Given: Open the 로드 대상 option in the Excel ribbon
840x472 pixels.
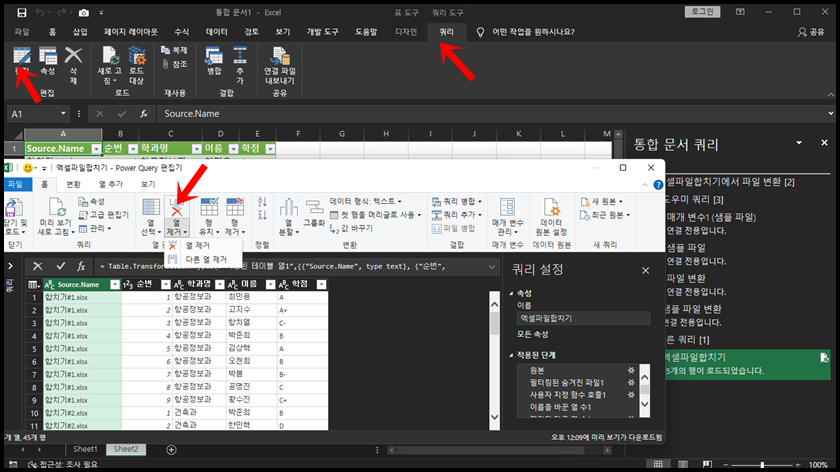Looking at the screenshot, I should (x=137, y=65).
